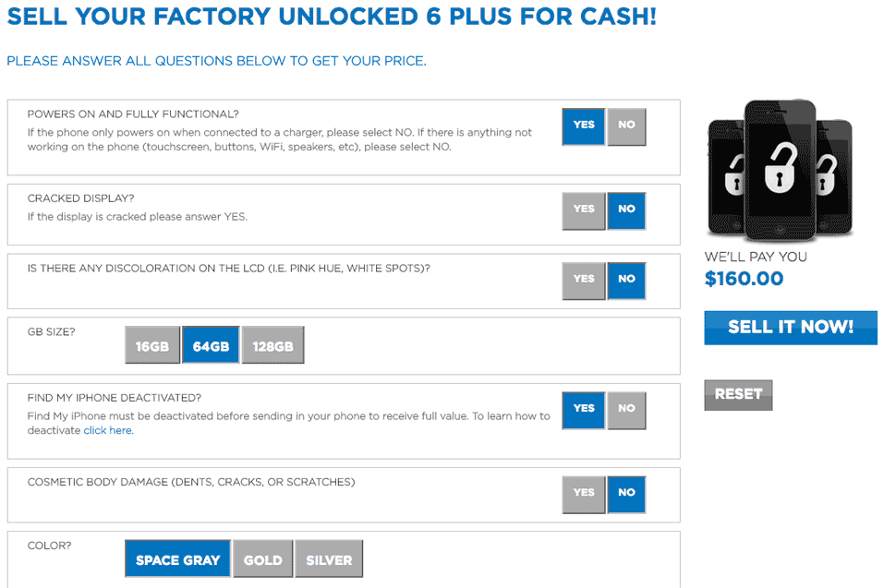Open the 'click here' deactivation link
This screenshot has height=588, width=884.
tap(109, 430)
